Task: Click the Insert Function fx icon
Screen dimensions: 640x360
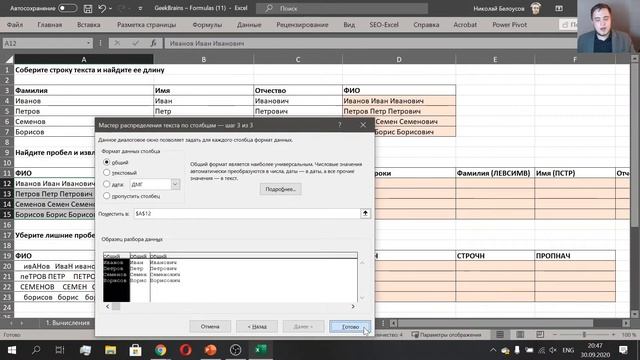Action: coord(153,43)
